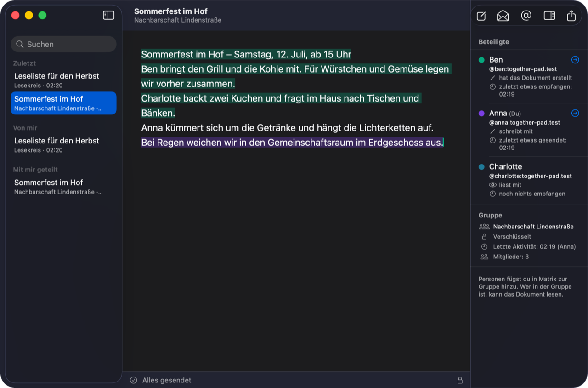
Task: Focus the Suchen search field
Action: (x=63, y=44)
